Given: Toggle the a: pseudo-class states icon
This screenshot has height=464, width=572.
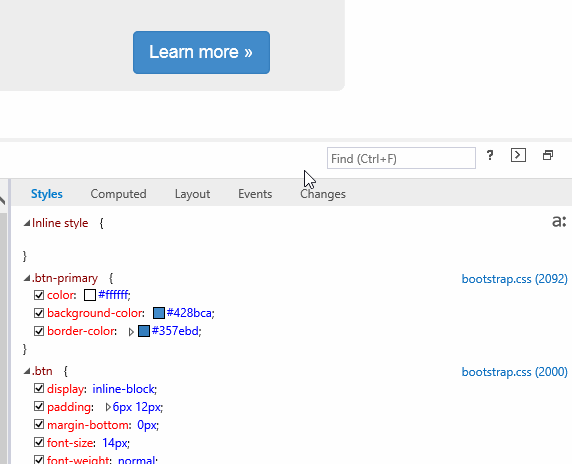Looking at the screenshot, I should pos(559,221).
